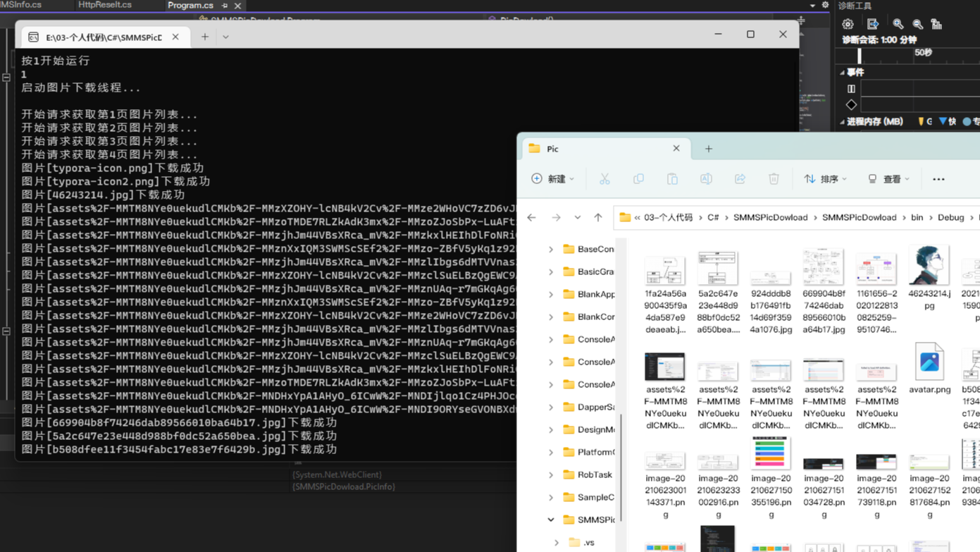Select the image-20210627150355196.png file

pyautogui.click(x=771, y=478)
